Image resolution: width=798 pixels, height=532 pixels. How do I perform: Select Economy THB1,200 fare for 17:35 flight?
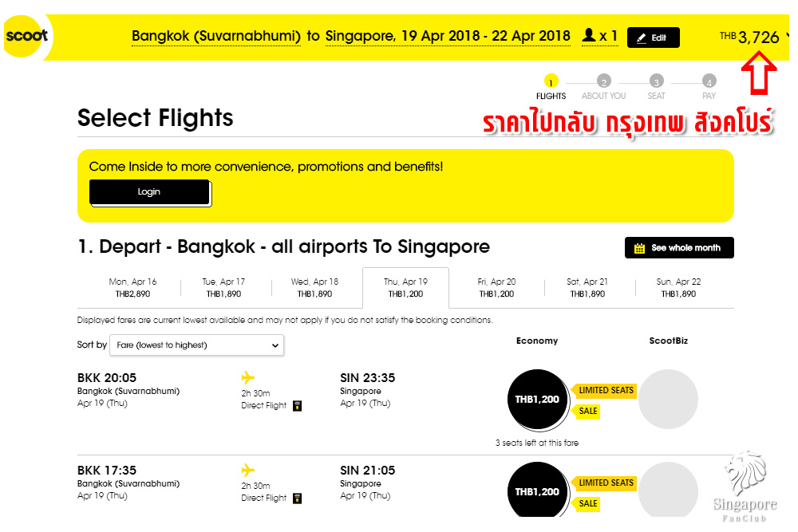pos(537,491)
